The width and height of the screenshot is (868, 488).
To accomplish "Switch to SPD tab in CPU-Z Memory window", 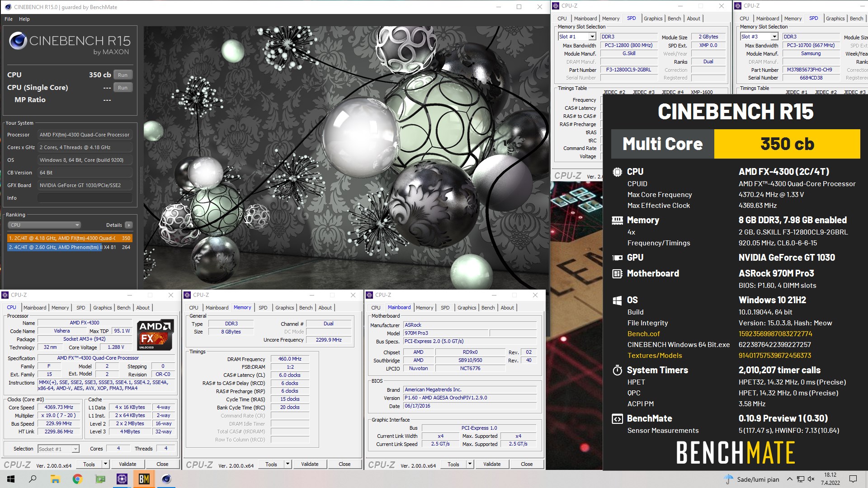I will 263,308.
